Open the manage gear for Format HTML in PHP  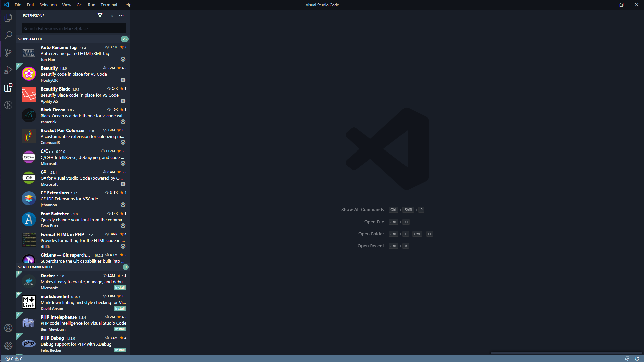pyautogui.click(x=123, y=246)
